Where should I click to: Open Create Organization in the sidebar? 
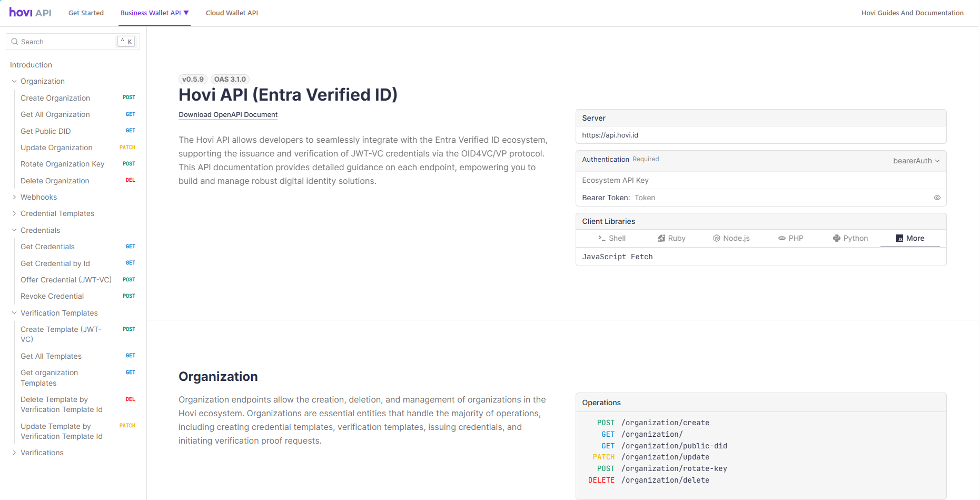pos(55,98)
